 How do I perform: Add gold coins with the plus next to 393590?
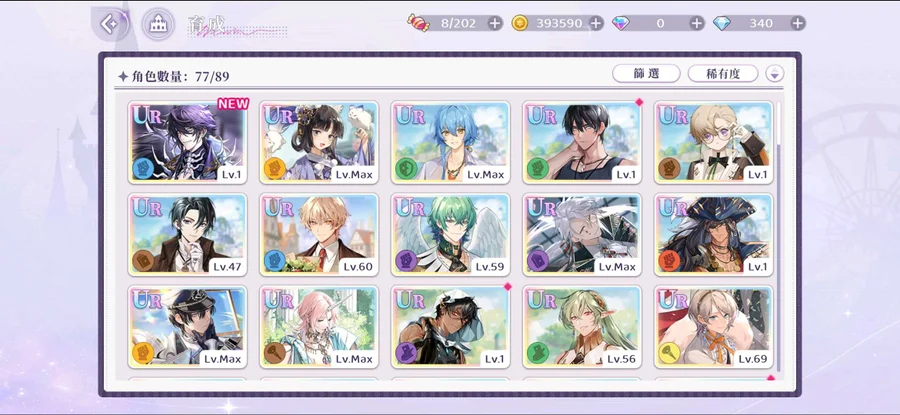(x=596, y=23)
